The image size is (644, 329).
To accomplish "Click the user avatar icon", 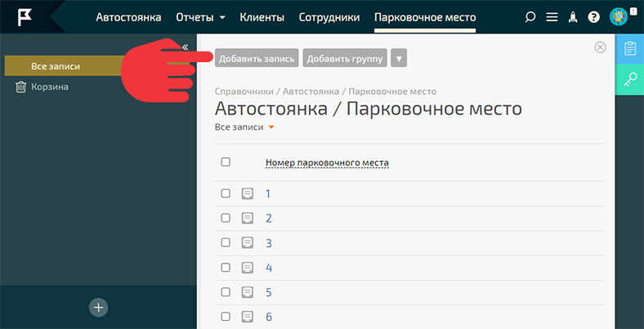I will click(619, 16).
